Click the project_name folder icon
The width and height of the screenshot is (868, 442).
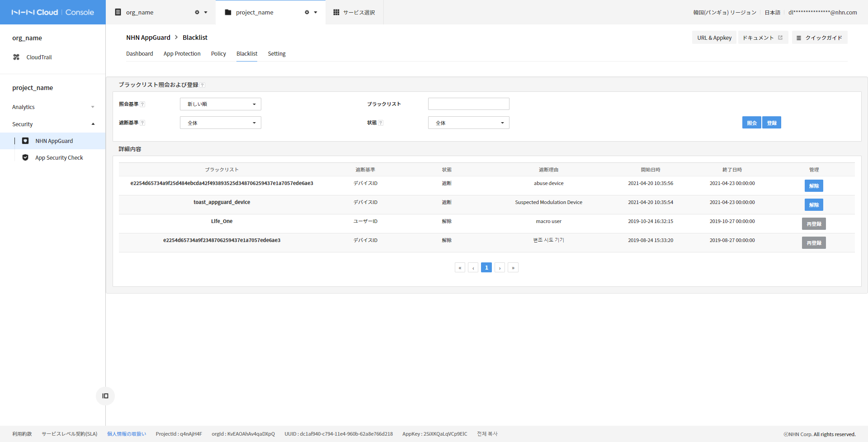coord(228,12)
